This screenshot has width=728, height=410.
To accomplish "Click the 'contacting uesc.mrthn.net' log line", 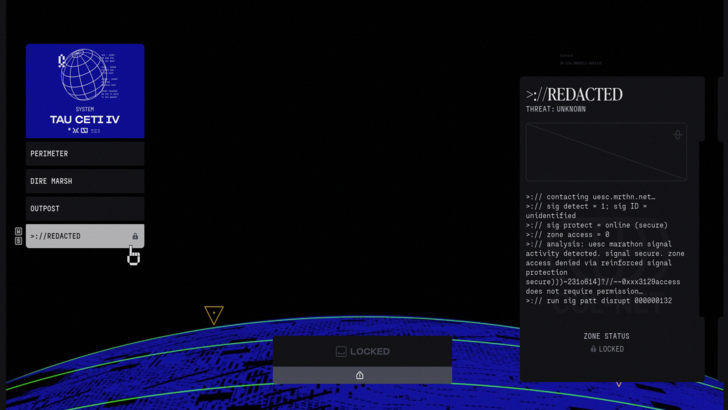I will click(591, 197).
